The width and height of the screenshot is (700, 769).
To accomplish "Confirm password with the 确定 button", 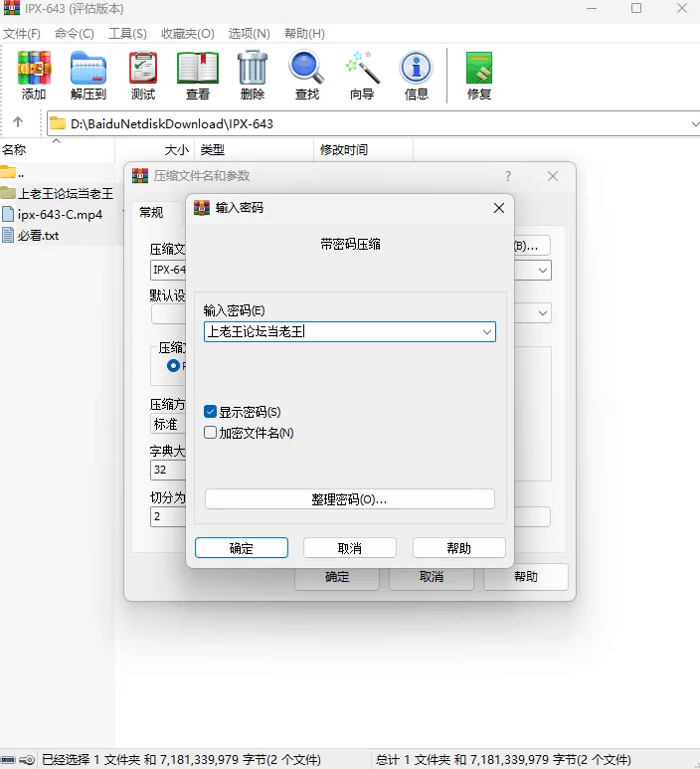I will [x=242, y=548].
